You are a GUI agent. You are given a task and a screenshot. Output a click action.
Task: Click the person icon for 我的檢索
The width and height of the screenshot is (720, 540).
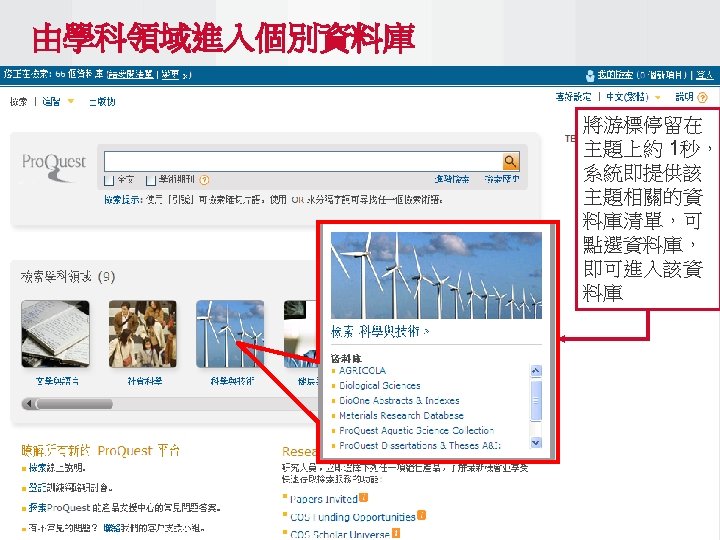point(590,75)
